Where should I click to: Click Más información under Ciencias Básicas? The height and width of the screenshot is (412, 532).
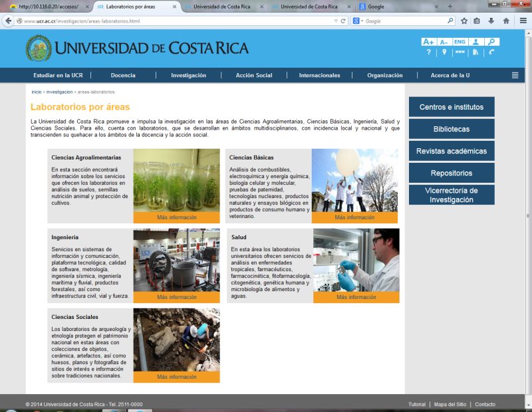tap(354, 217)
